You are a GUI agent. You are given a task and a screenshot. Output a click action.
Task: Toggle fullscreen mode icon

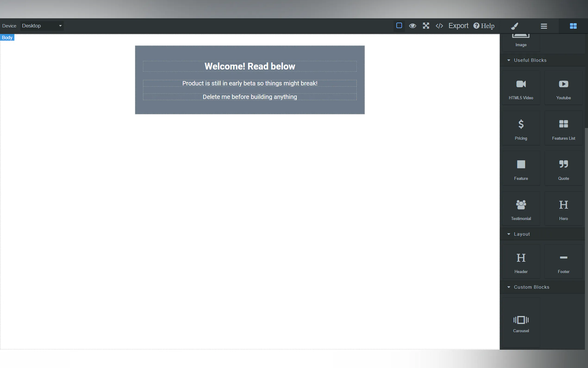(x=426, y=25)
